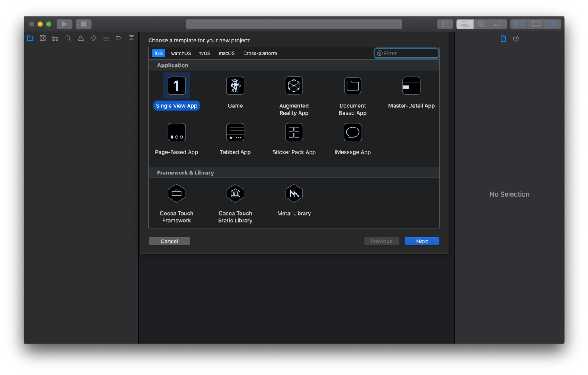Focus the Filter search field
The width and height of the screenshot is (588, 375).
pyautogui.click(x=406, y=53)
